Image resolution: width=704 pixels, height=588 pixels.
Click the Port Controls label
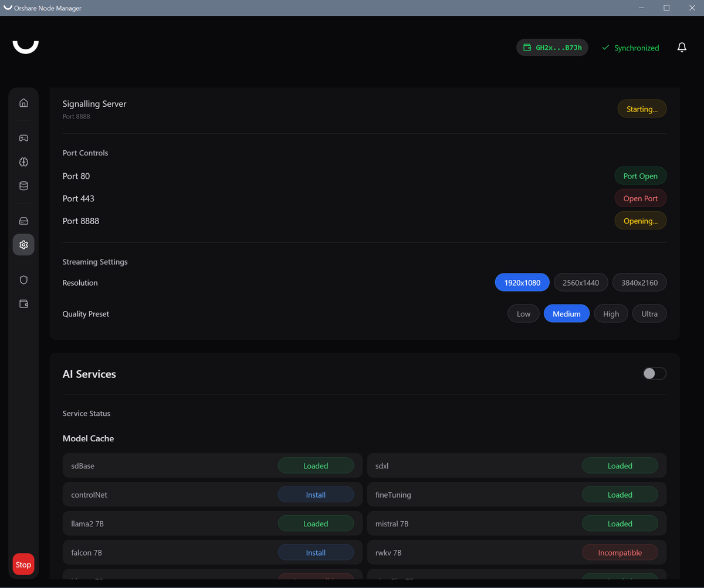point(86,153)
